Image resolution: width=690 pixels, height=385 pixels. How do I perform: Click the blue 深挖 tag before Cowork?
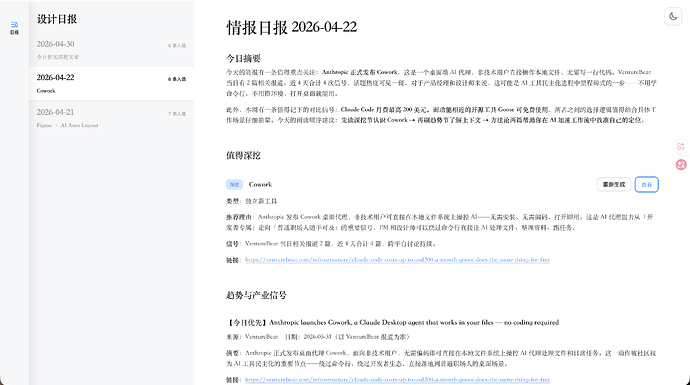click(x=234, y=184)
